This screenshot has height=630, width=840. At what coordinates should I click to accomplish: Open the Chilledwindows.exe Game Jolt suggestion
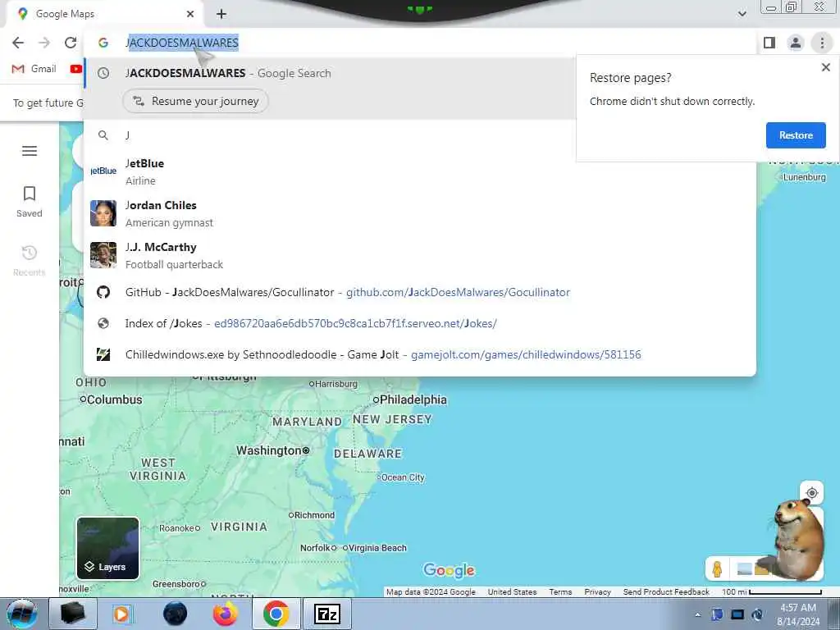point(419,354)
